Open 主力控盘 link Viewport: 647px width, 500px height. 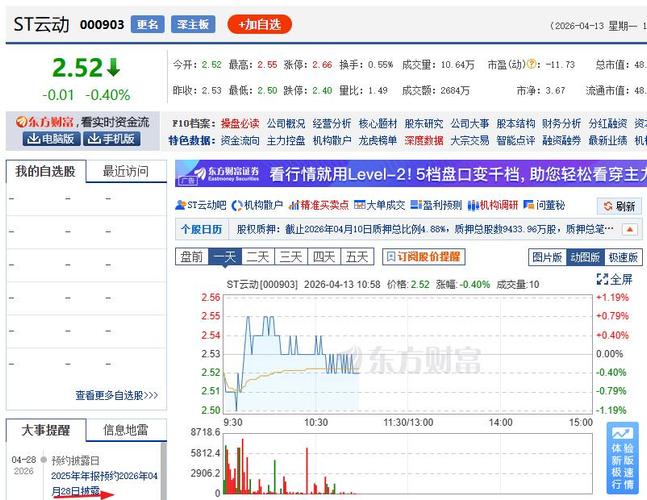[286, 141]
